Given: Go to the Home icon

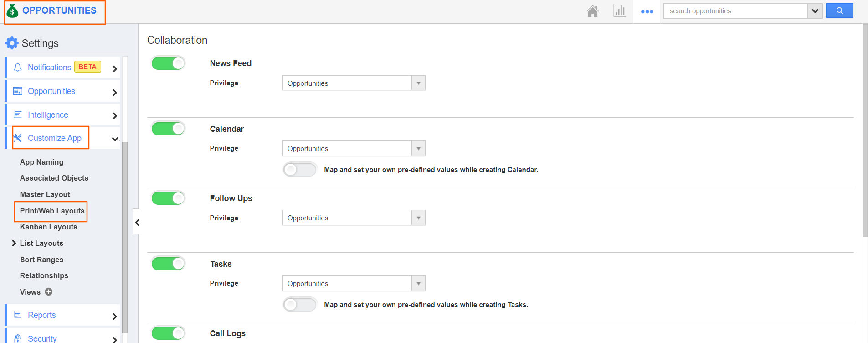Looking at the screenshot, I should (x=592, y=11).
